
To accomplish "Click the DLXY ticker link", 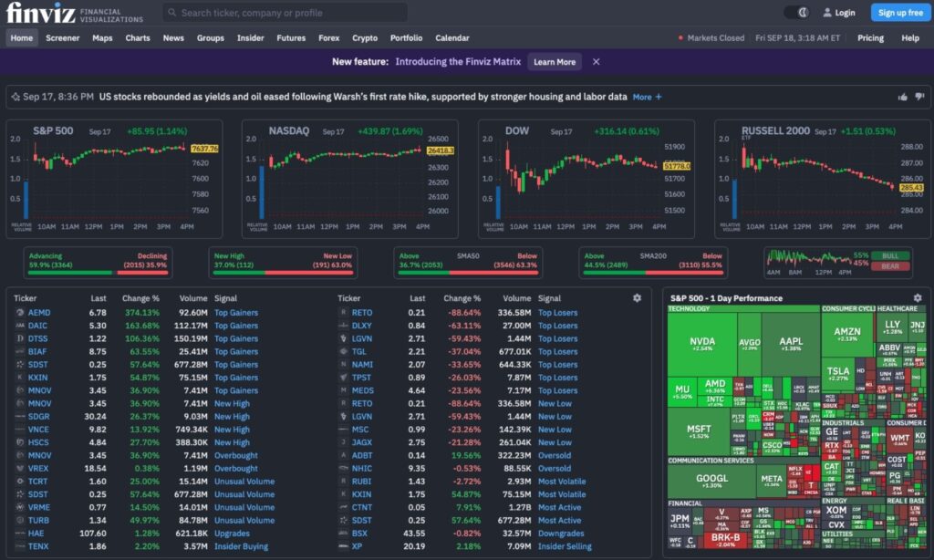I will tap(361, 326).
